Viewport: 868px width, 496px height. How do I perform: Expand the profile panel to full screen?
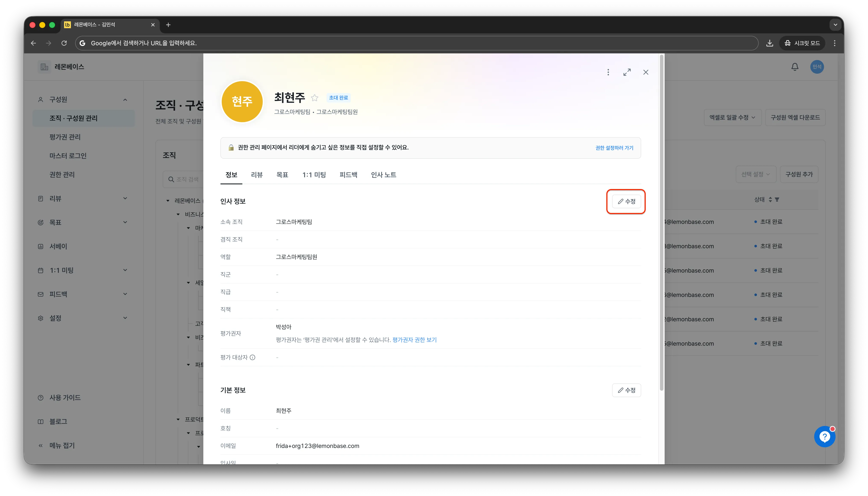[x=627, y=72]
